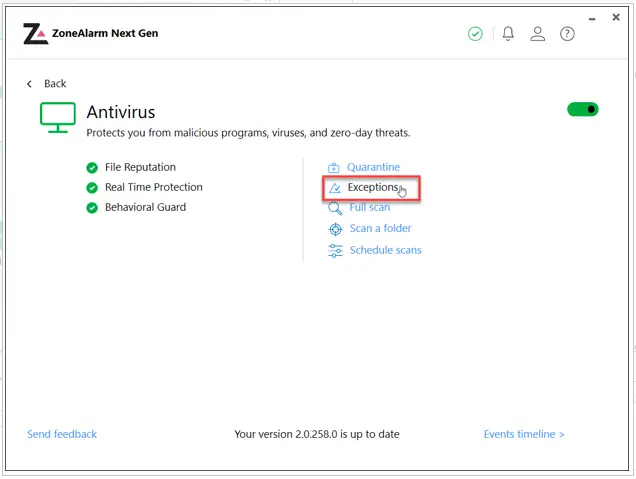Close the ZoneAlarm window
Screen dimensions: 636x479
[x=616, y=17]
